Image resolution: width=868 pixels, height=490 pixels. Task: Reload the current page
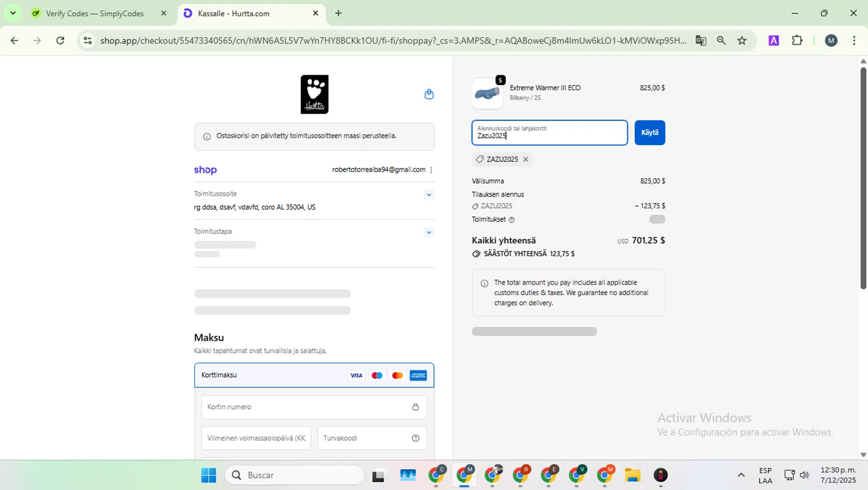pos(60,40)
